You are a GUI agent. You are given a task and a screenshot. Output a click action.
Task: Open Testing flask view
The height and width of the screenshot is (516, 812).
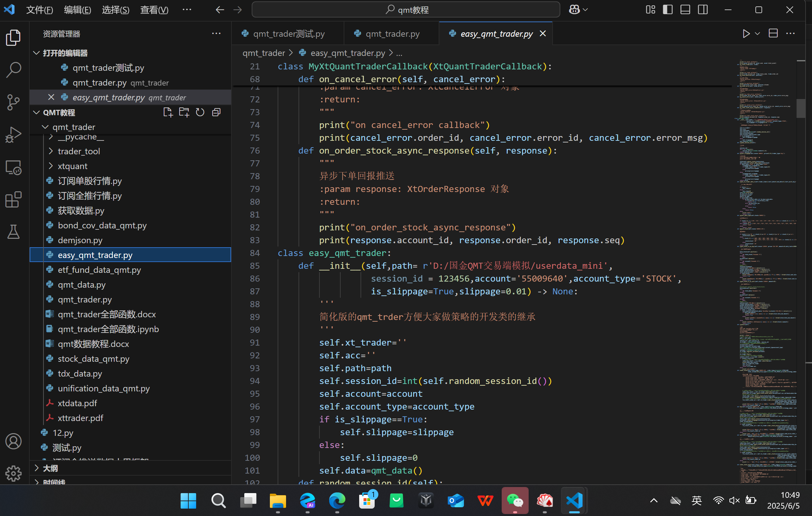(13, 232)
